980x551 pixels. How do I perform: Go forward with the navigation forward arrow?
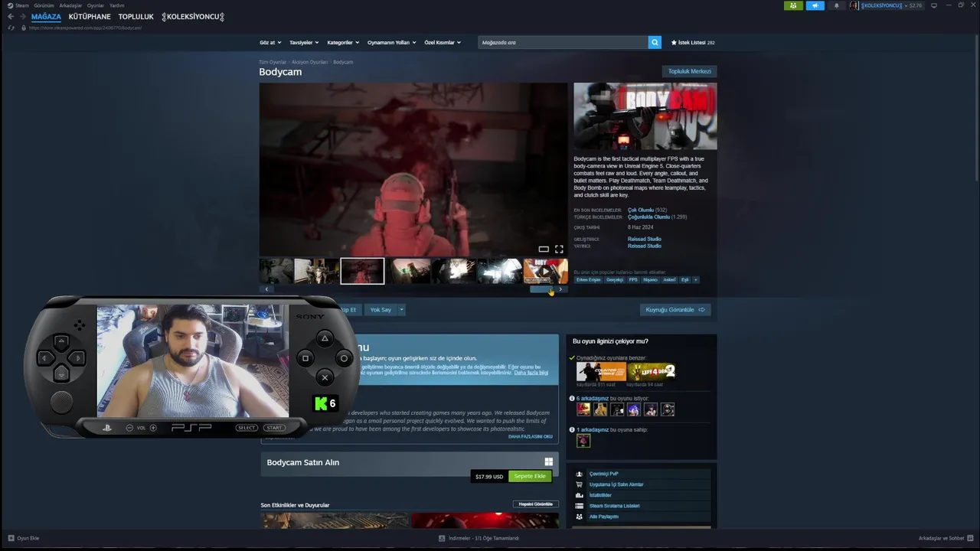point(22,16)
